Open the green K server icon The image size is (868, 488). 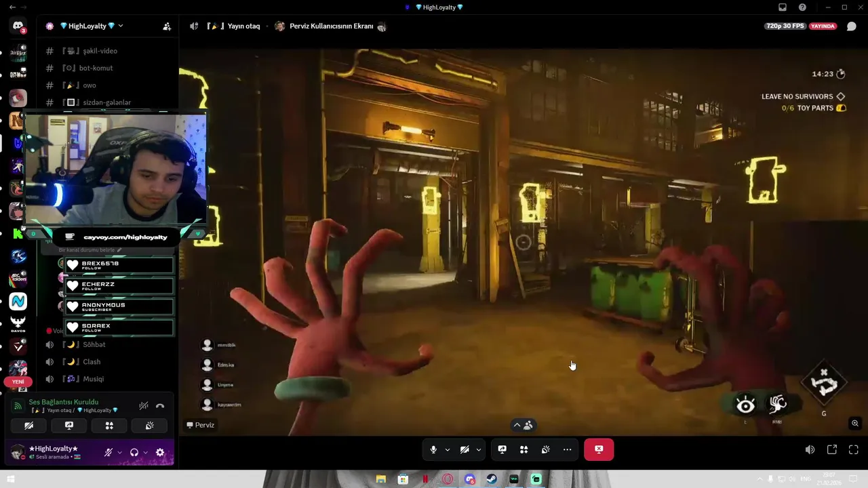(18, 234)
